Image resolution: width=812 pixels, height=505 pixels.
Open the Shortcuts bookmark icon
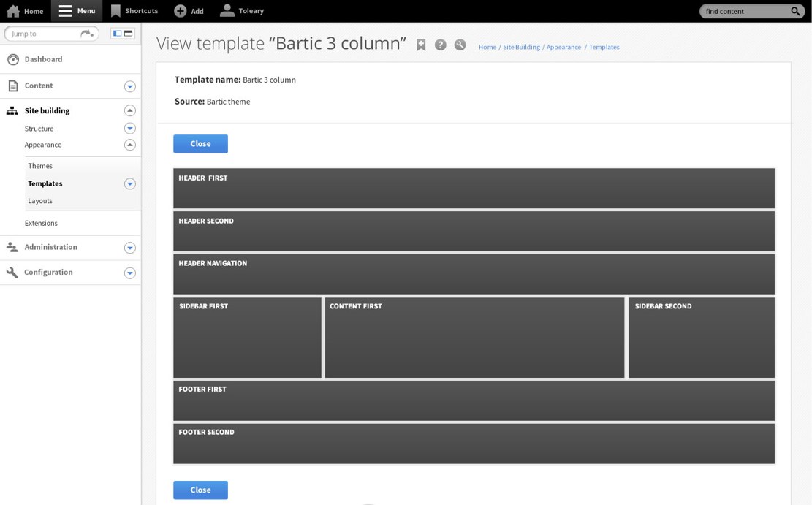click(x=115, y=11)
